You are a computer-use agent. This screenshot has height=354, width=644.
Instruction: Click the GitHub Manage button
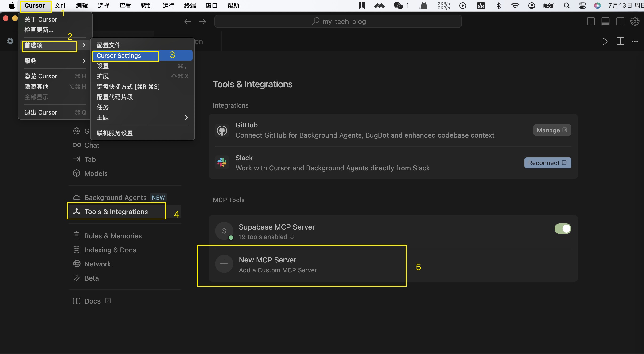(x=552, y=130)
